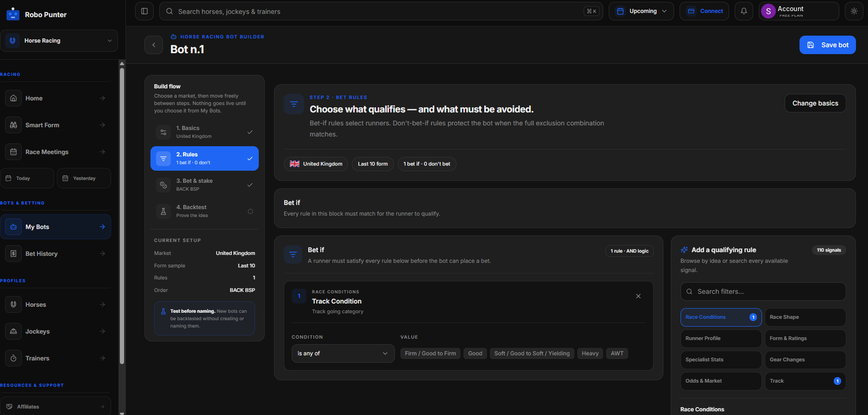Image resolution: width=868 pixels, height=415 pixels.
Task: Select the Race Conditions filter category
Action: [721, 317]
